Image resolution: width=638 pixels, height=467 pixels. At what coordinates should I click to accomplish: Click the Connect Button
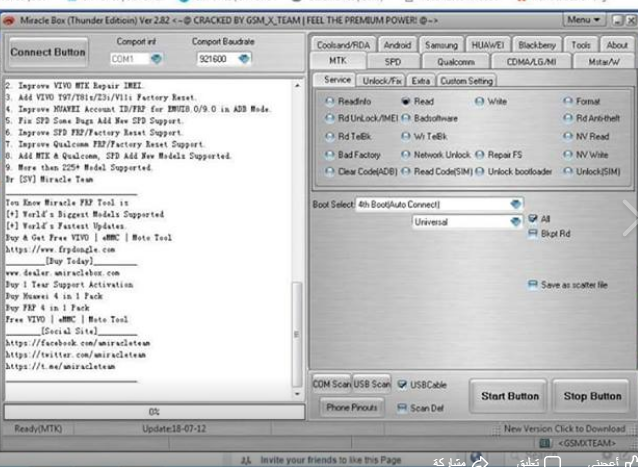(48, 52)
